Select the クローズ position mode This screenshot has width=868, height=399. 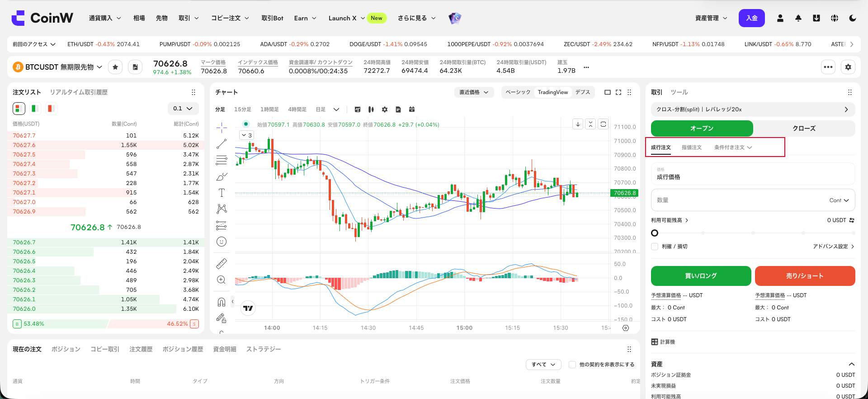(x=804, y=128)
